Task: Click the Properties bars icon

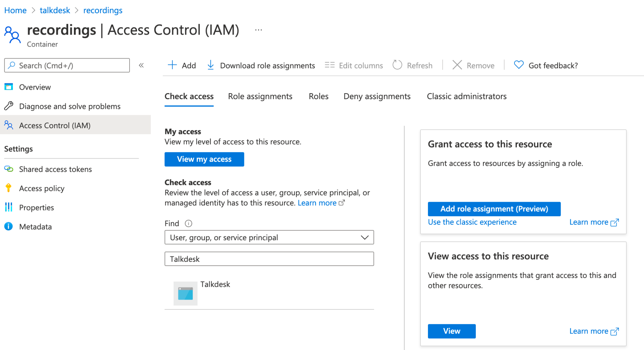Action: click(x=8, y=207)
